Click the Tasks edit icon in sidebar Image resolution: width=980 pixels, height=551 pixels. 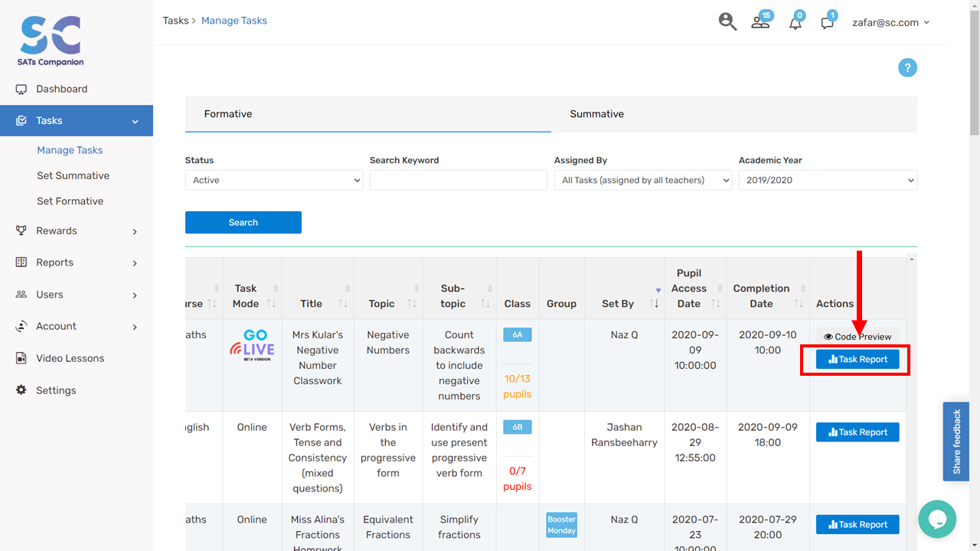pos(21,121)
